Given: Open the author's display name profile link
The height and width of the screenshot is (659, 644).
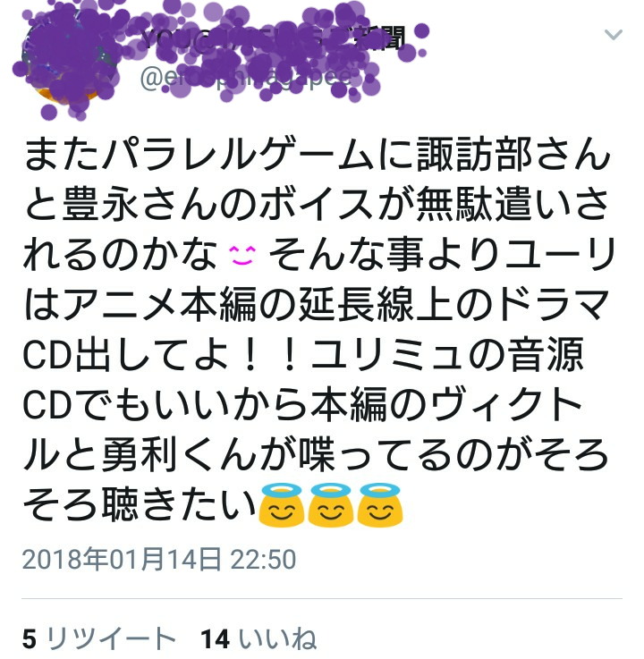Looking at the screenshot, I should 273,38.
